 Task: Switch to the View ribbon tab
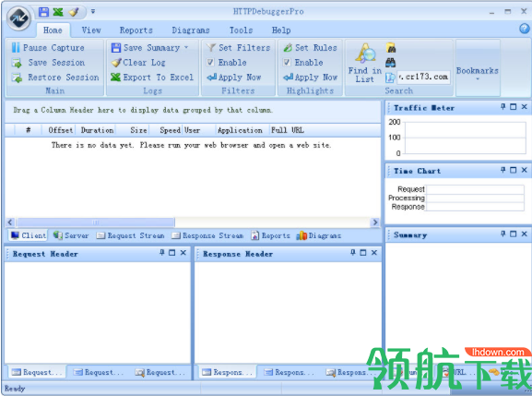coord(91,30)
